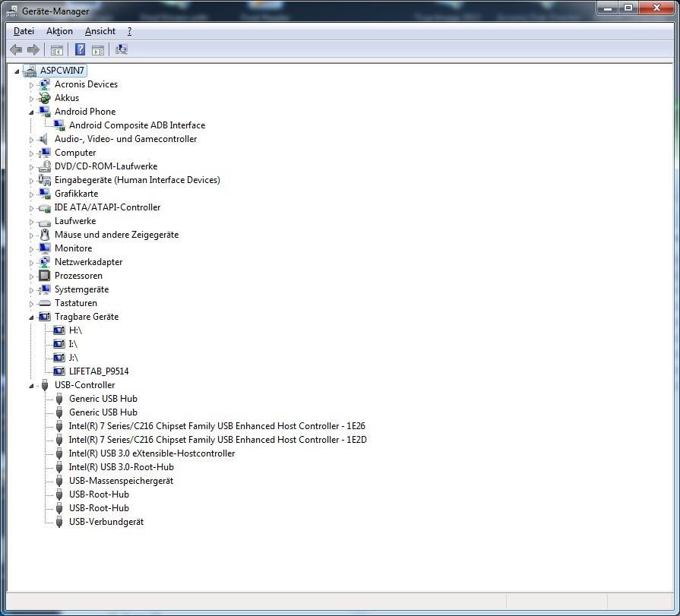This screenshot has width=680, height=616.
Task: Open Help via blue question mark icon
Action: [x=80, y=49]
